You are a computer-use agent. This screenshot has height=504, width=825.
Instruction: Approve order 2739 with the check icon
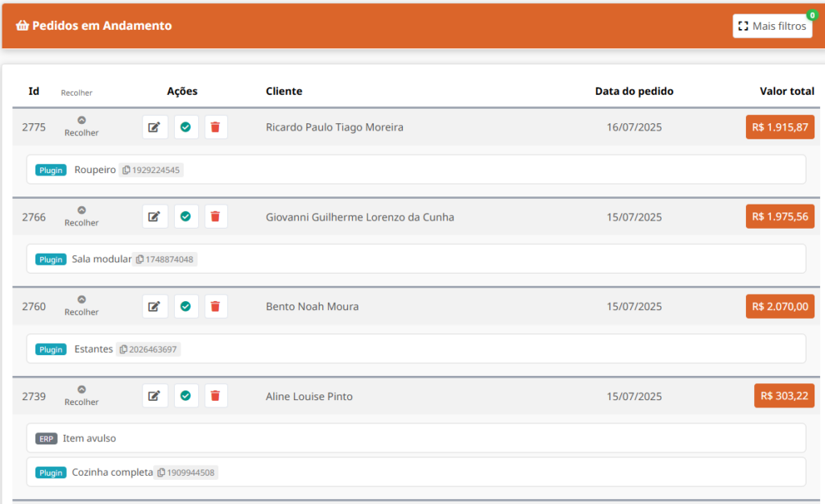[x=185, y=396]
